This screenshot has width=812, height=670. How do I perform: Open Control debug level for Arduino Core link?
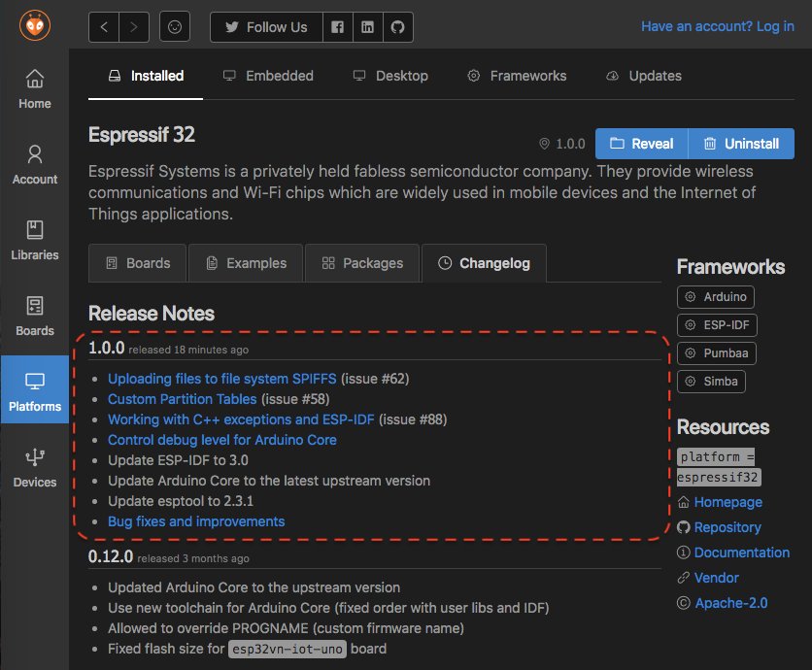(x=222, y=440)
